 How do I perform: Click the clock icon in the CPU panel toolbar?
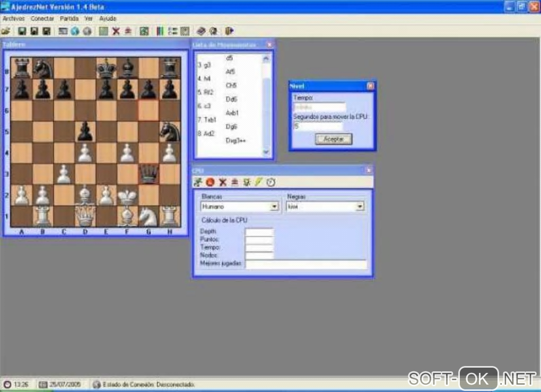271,182
